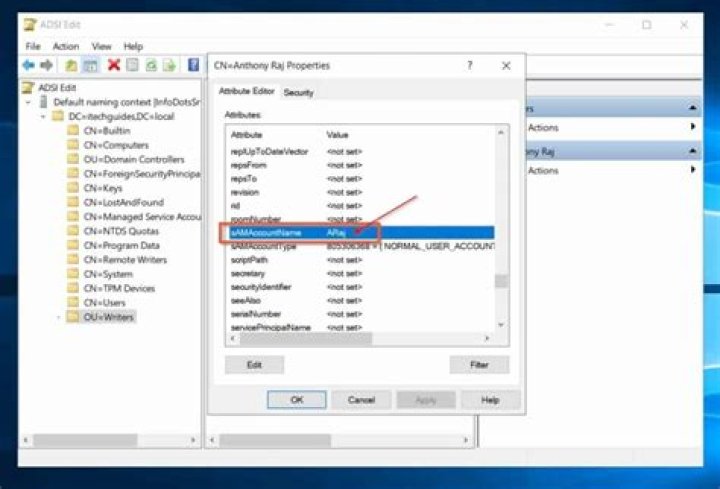Collapse the DC=itechguides,DC=local node
This screenshot has height=489, width=720.
click(x=43, y=116)
